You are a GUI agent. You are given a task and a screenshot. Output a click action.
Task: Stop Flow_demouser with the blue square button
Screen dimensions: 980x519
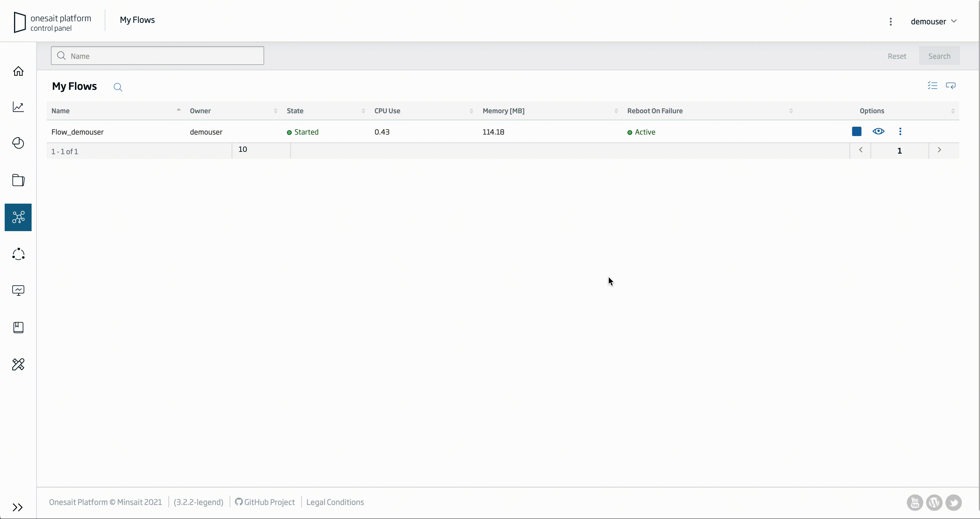pos(856,132)
